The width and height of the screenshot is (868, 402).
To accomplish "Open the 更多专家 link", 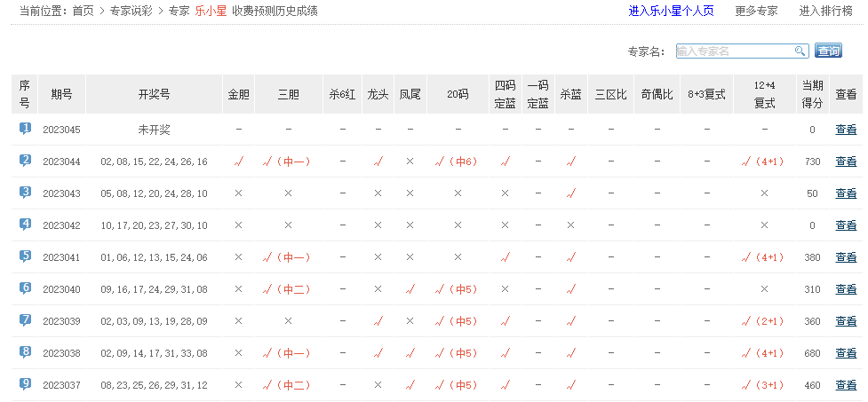I will pos(756,12).
